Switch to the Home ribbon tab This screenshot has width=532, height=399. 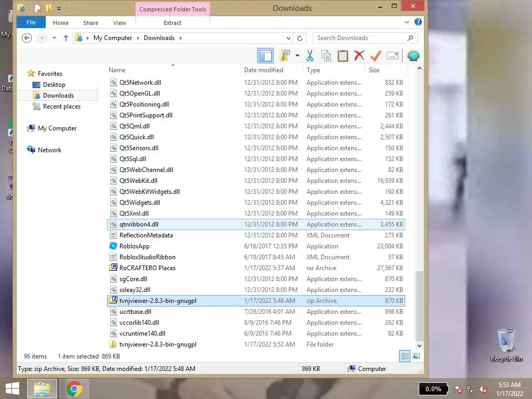click(61, 23)
